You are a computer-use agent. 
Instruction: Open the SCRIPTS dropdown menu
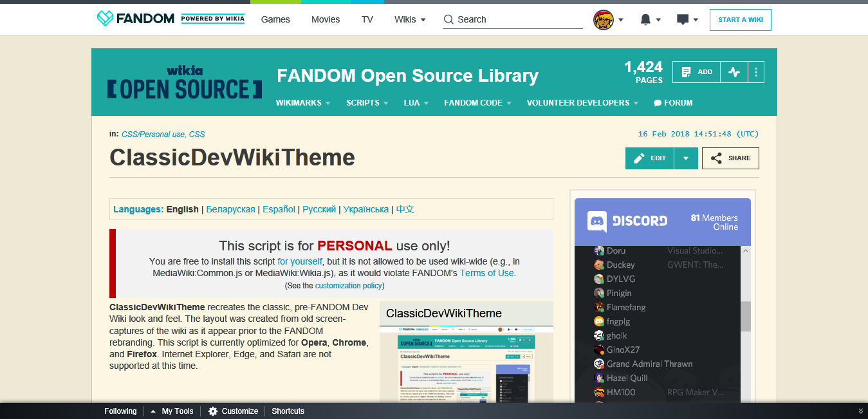pos(366,102)
